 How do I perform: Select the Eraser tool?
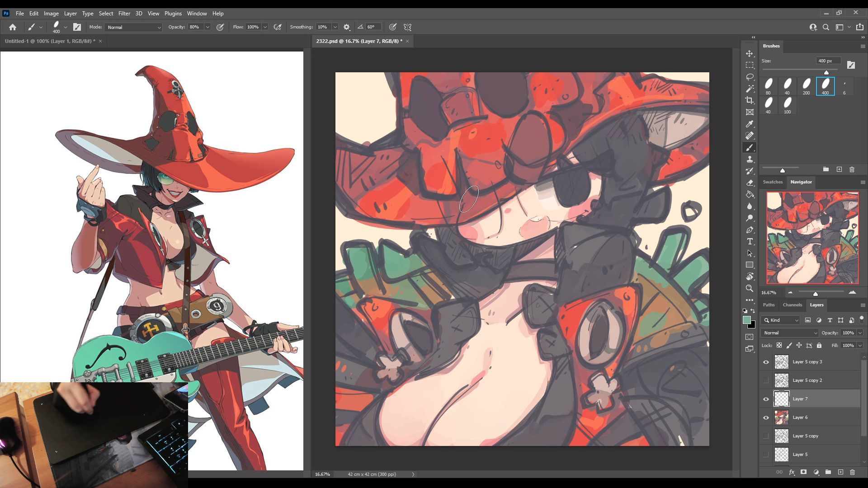pyautogui.click(x=750, y=183)
